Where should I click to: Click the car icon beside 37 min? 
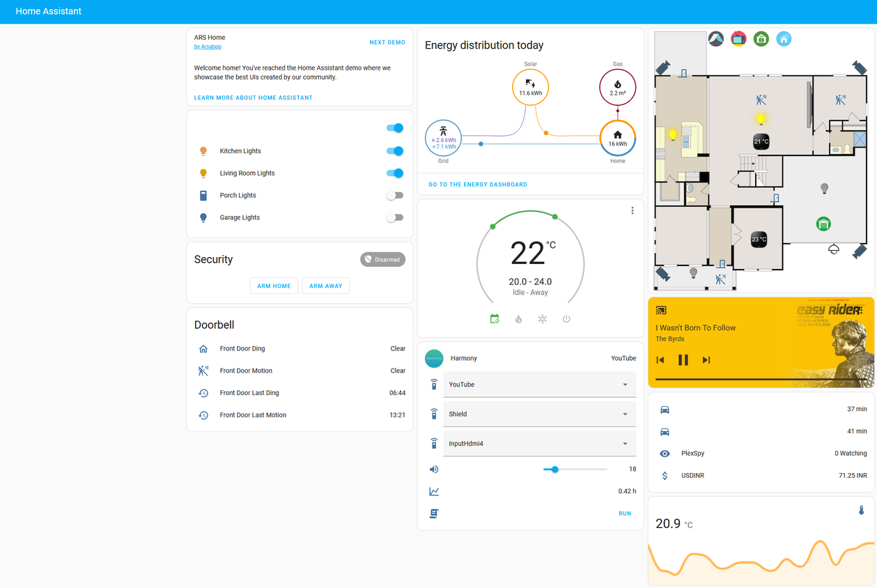coord(665,410)
